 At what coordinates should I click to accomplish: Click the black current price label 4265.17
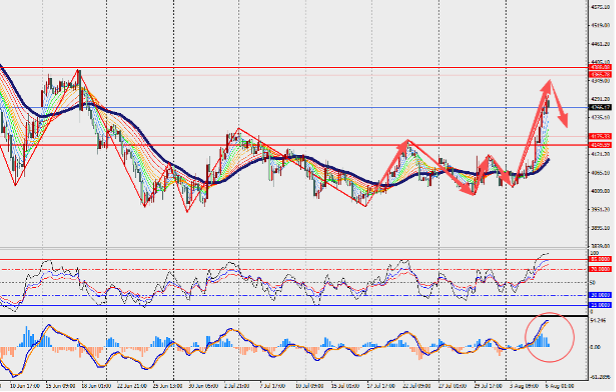[x=600, y=107]
